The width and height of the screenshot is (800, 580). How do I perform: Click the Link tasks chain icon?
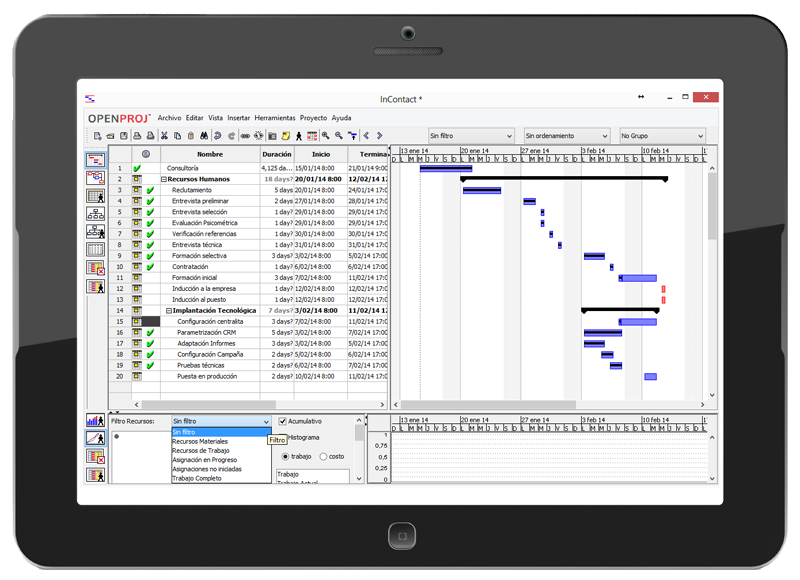click(x=245, y=135)
